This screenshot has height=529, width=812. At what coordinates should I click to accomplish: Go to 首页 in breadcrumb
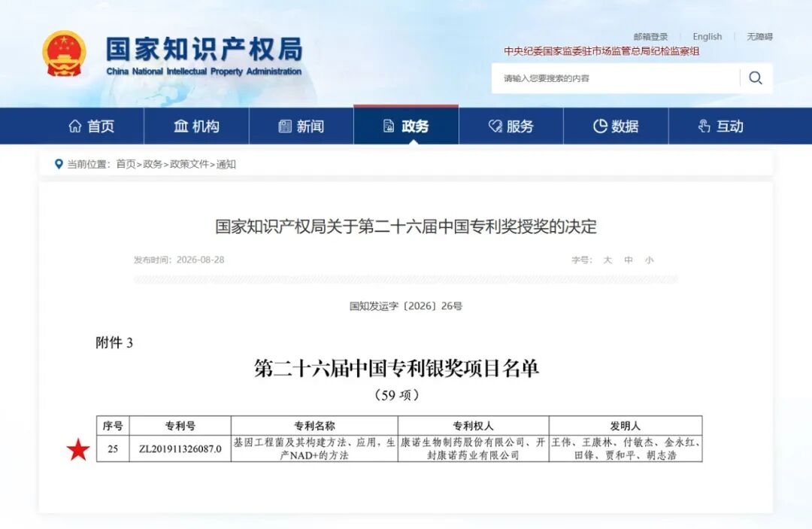126,164
